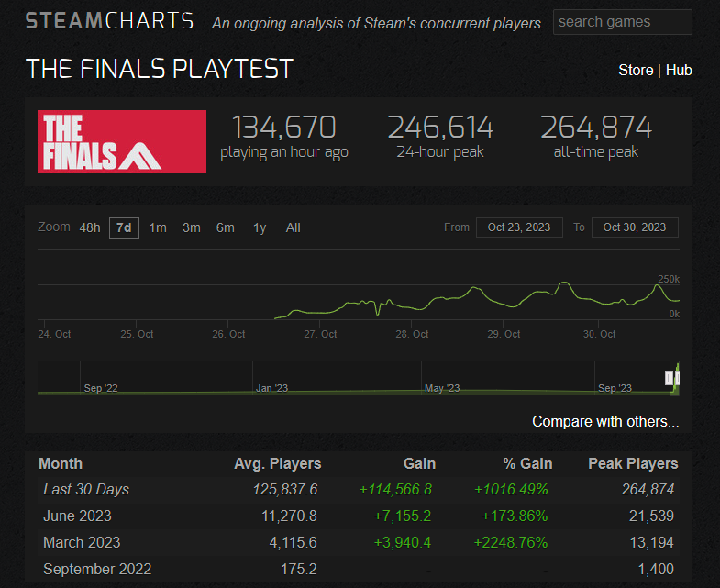
Task: Select March average value 4,115.6
Action: (x=293, y=542)
